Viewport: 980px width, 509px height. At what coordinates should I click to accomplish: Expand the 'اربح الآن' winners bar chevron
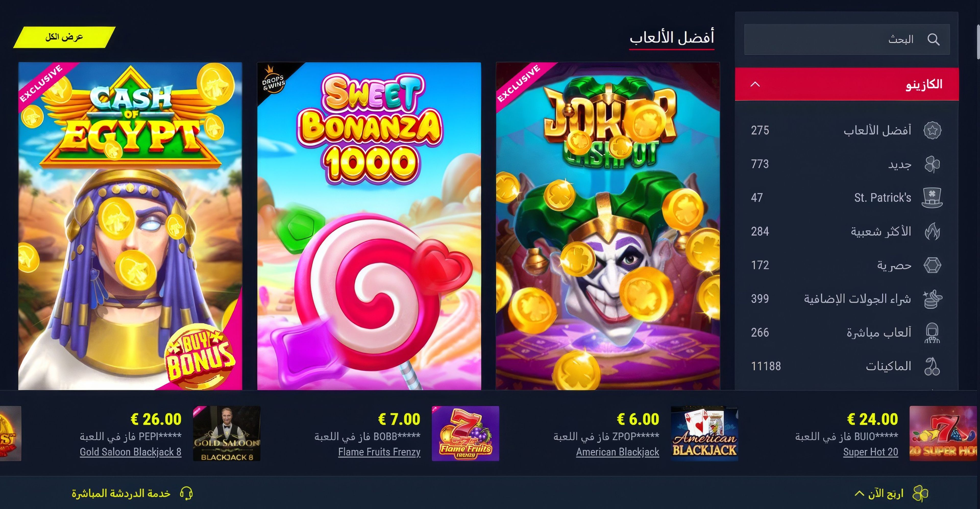point(859,493)
